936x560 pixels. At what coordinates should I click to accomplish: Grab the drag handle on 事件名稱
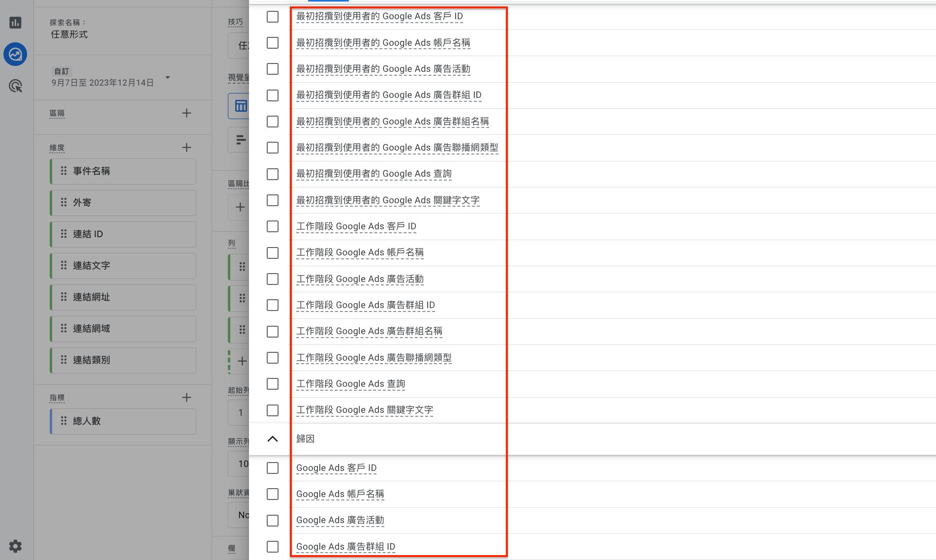coord(63,171)
